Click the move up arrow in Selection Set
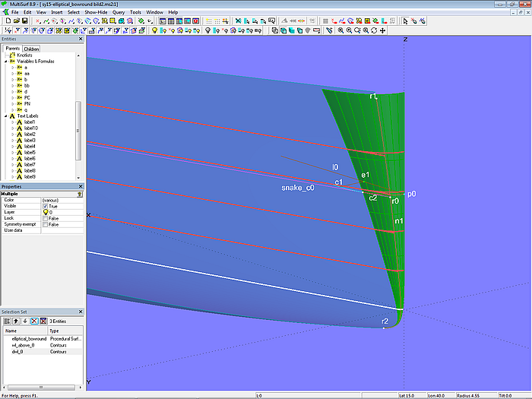This screenshot has height=399, width=532. [15, 321]
